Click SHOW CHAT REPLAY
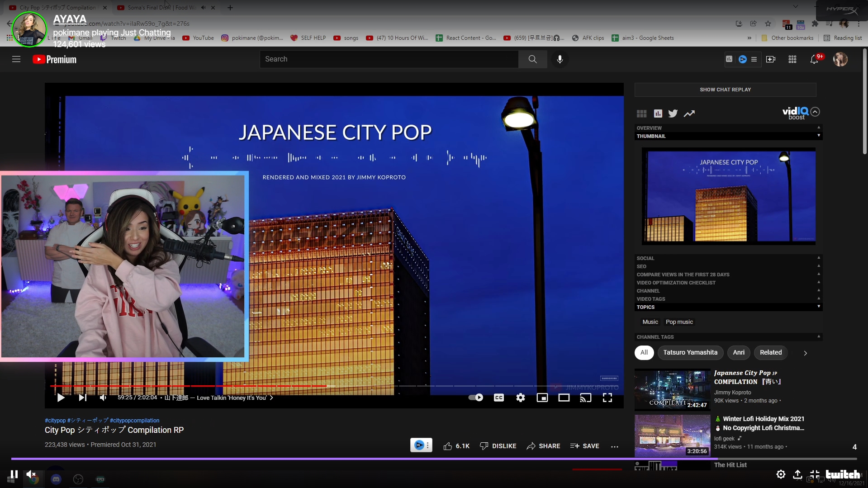This screenshot has height=488, width=868. (x=725, y=90)
